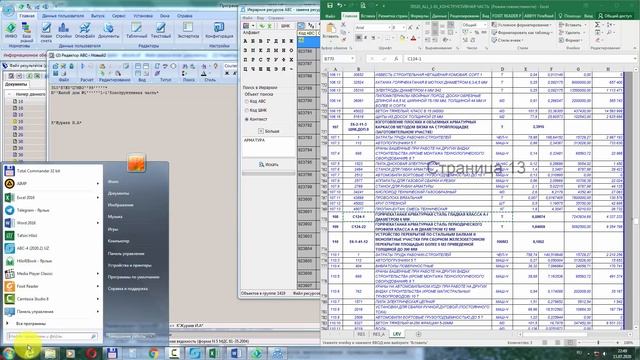Click the Chrome icon on the taskbar

tap(153, 353)
